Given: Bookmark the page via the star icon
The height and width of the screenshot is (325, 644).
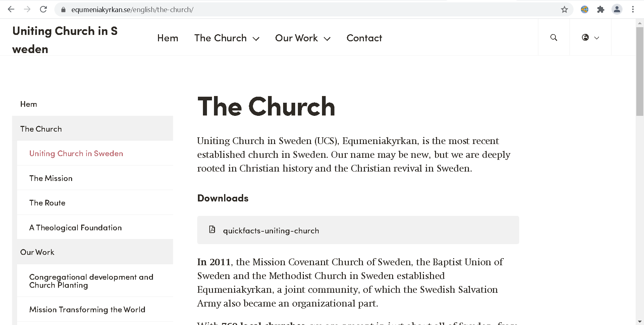Looking at the screenshot, I should 565,9.
